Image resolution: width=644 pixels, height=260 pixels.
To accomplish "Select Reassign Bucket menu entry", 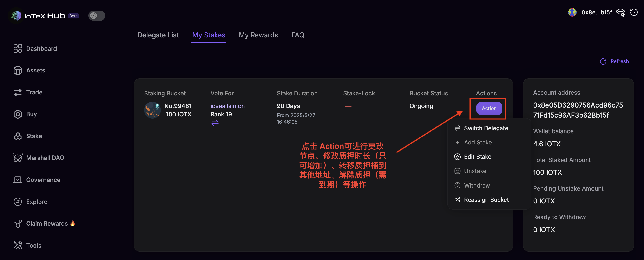I will (x=486, y=200).
